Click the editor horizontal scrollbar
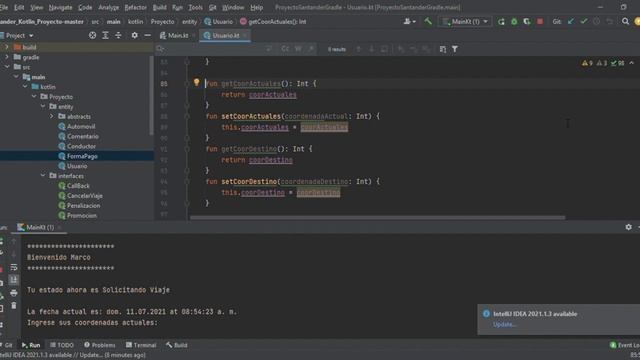This screenshot has width=640, height=360. (378, 218)
